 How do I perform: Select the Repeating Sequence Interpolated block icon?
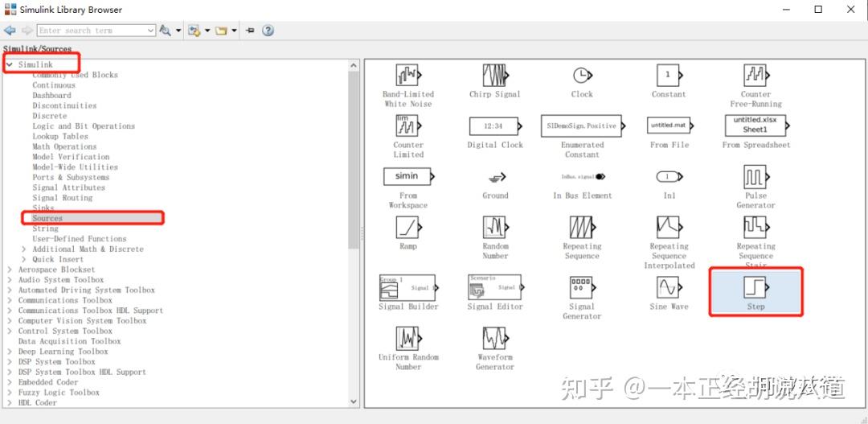669,227
